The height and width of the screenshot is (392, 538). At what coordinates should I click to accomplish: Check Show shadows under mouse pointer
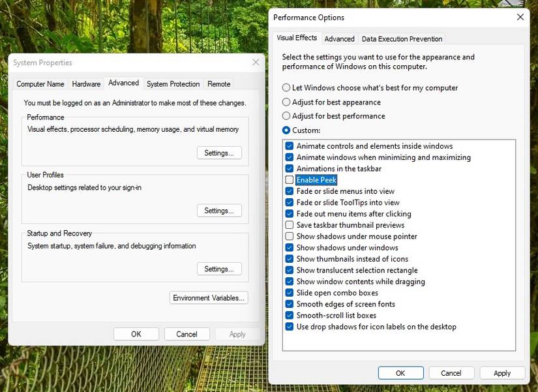[290, 237]
